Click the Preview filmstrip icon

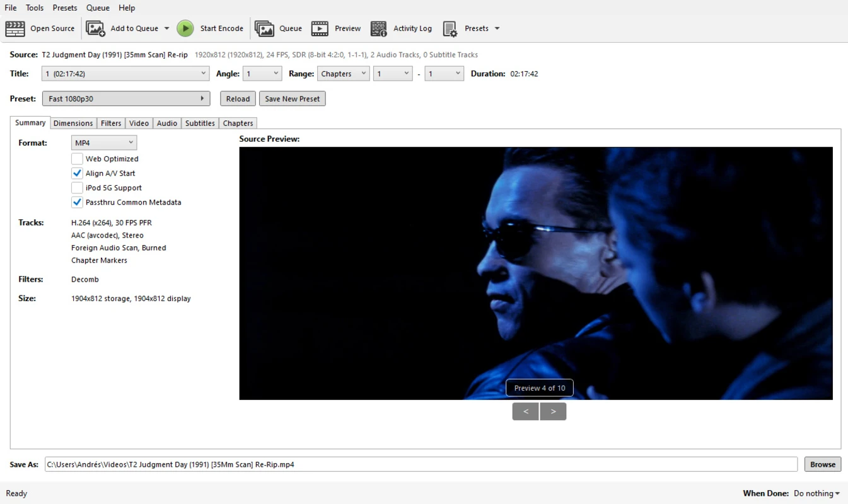(320, 28)
